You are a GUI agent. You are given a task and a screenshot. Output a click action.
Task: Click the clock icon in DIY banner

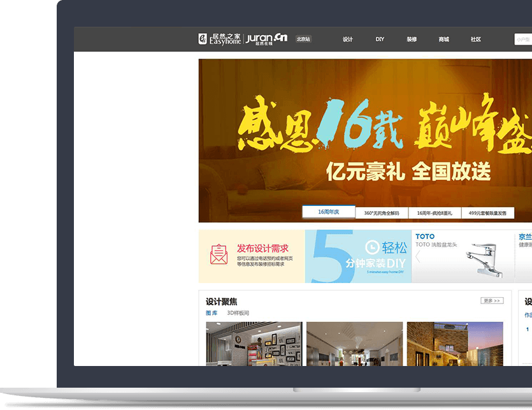click(x=372, y=247)
